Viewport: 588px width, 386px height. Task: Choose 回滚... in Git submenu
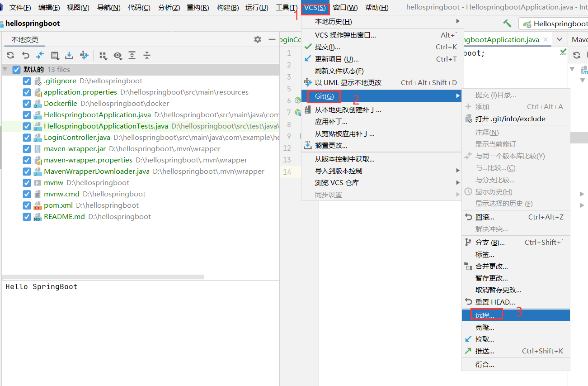click(x=516, y=217)
